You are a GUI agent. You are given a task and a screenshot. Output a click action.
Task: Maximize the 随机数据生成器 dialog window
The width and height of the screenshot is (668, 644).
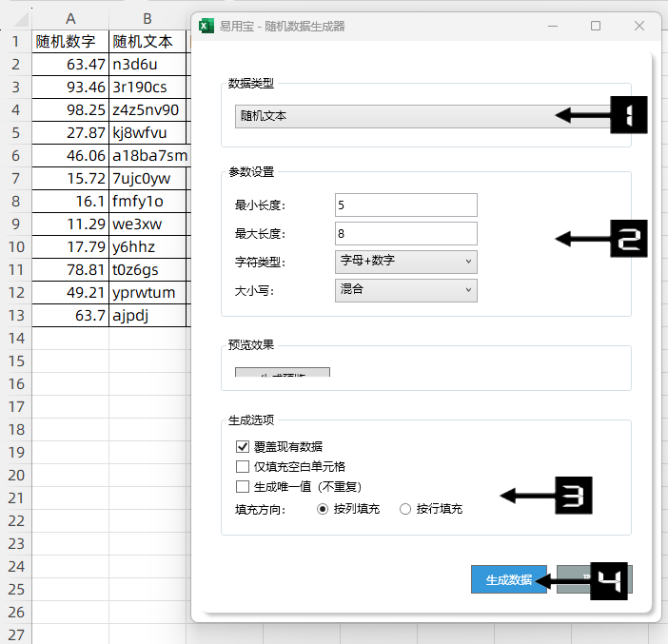(596, 26)
